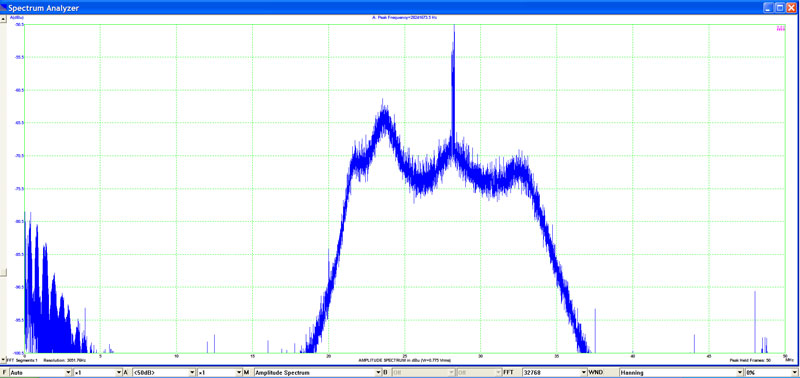This screenshot has width=800, height=378.
Task: Click the A(dBu) axis label at top left
Action: point(17,17)
